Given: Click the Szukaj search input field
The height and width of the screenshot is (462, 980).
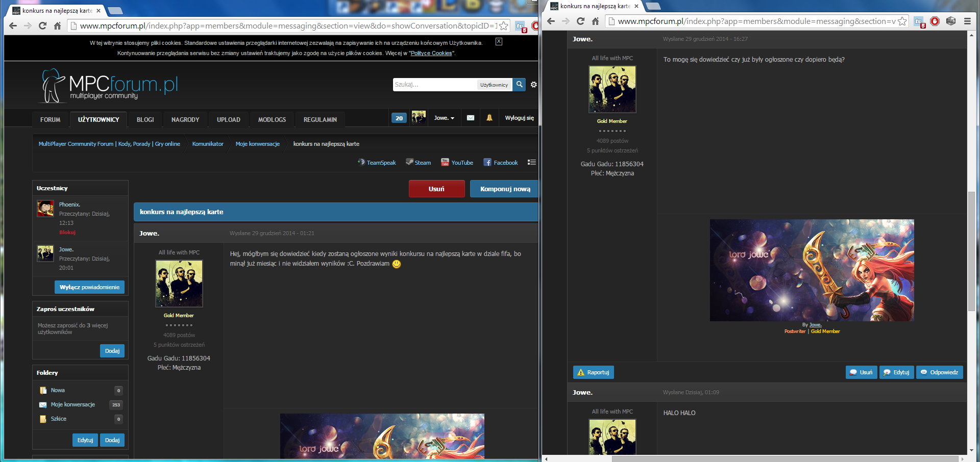Looking at the screenshot, I should tap(434, 85).
